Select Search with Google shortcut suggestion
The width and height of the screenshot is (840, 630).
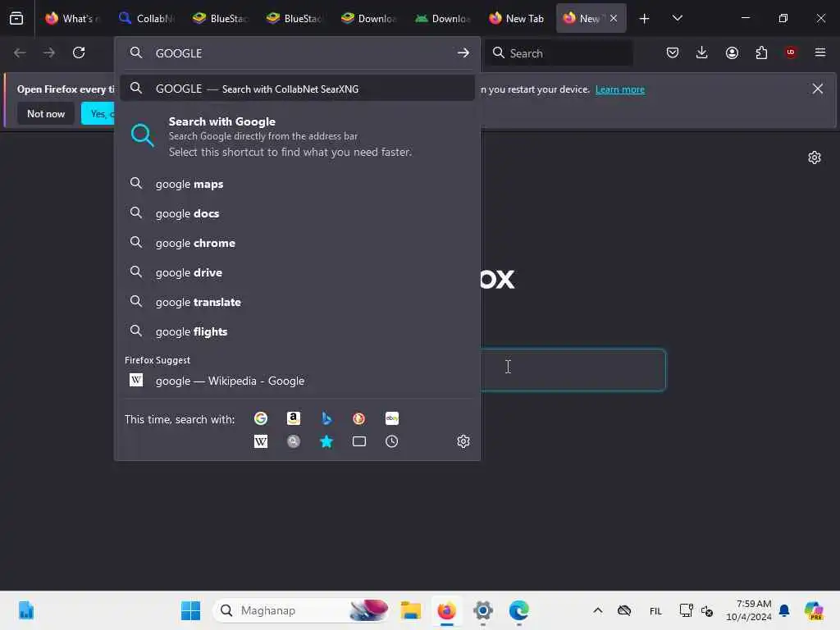[x=297, y=137]
